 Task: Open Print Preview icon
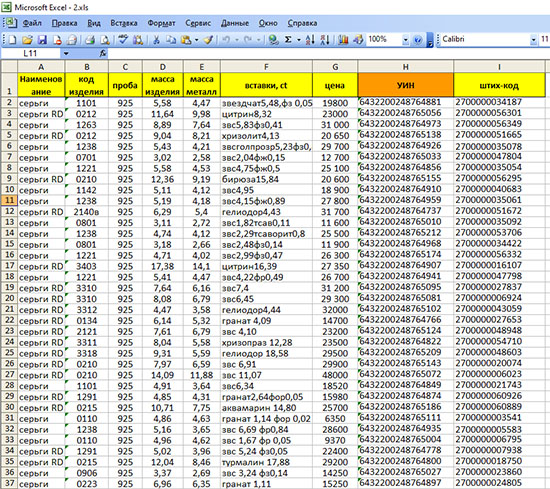[105, 40]
